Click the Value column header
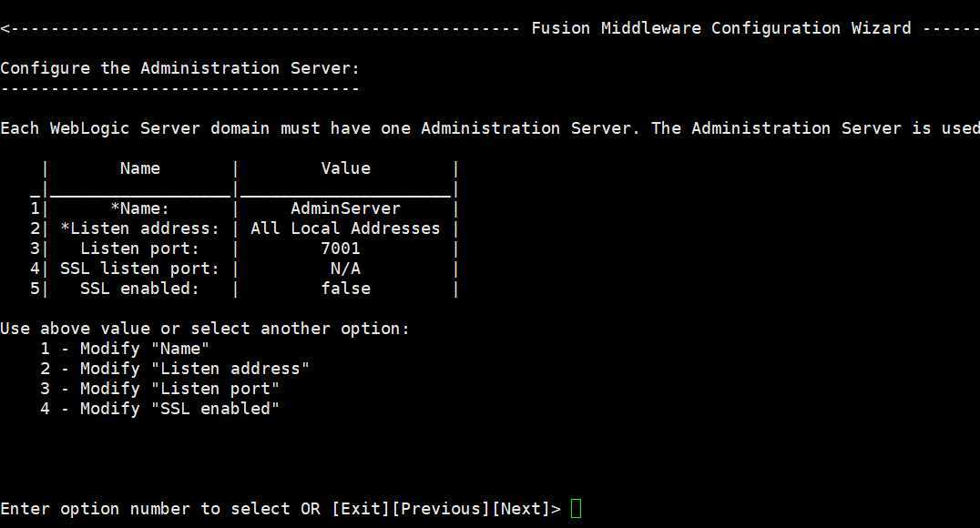Screen dimensions: 980x528 coord(345,168)
